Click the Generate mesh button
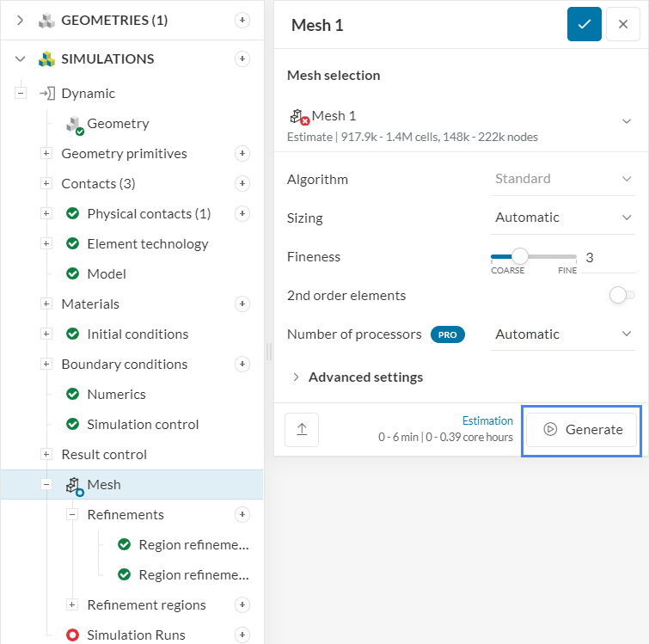This screenshot has width=649, height=644. tap(582, 429)
